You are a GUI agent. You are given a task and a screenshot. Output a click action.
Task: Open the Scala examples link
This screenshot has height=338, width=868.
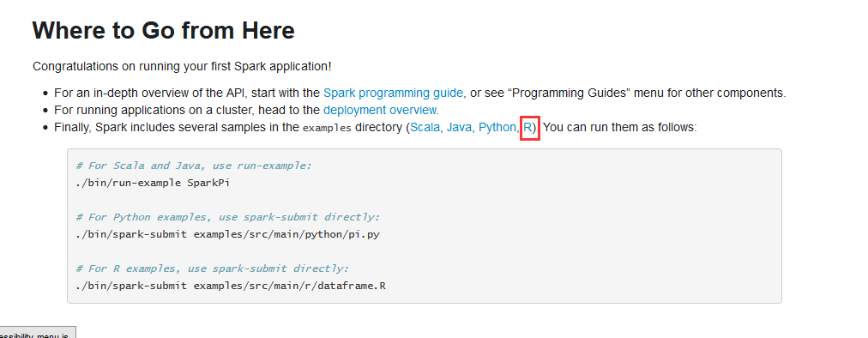click(425, 128)
